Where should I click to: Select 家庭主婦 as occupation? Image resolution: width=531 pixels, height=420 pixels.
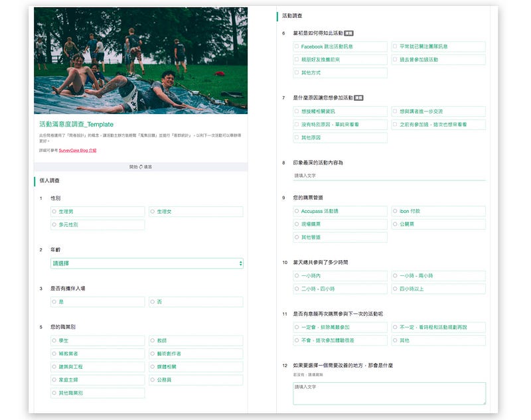[98, 380]
